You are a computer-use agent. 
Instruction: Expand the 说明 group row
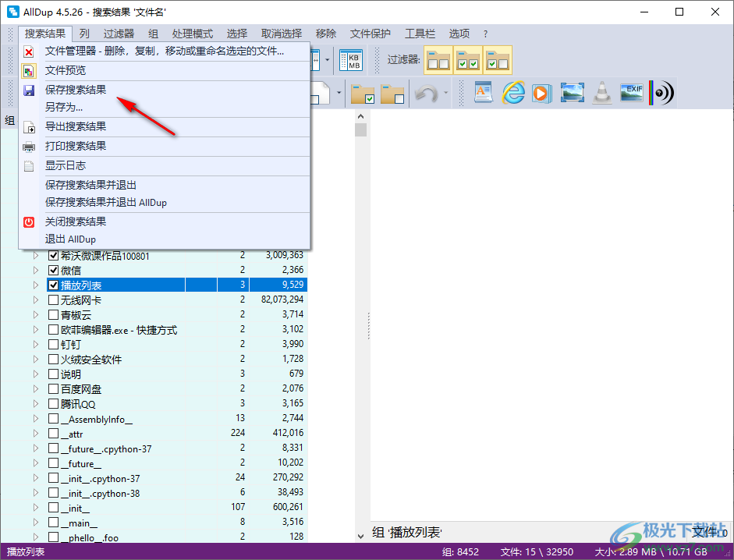click(36, 374)
